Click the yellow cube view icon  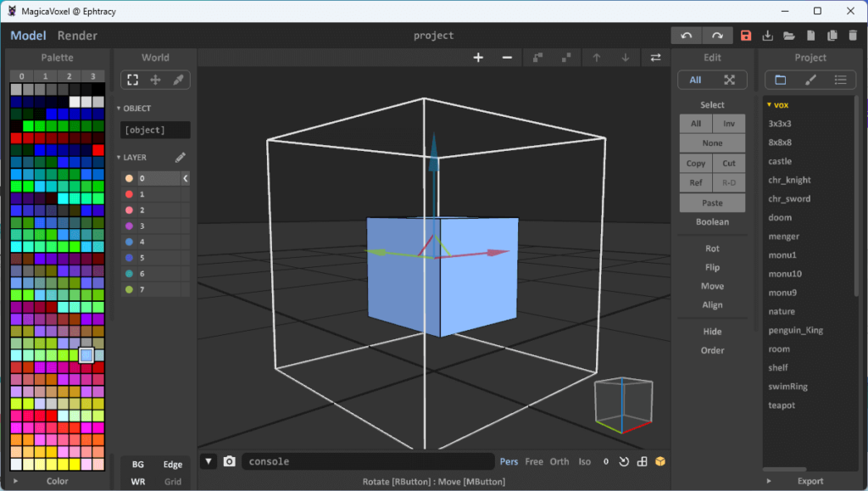click(x=659, y=461)
